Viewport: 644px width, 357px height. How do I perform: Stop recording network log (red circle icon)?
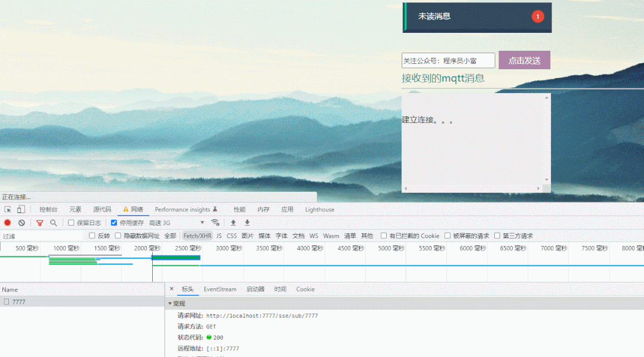point(8,222)
